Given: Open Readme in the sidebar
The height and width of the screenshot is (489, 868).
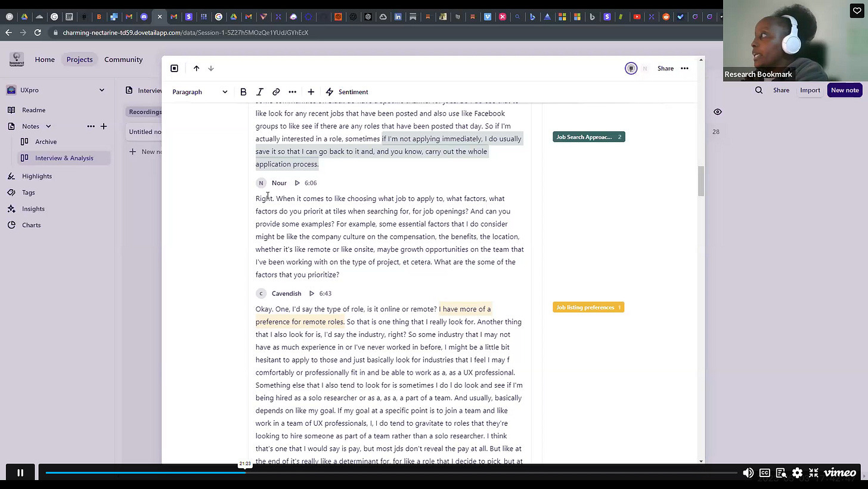Looking at the screenshot, I should click(33, 110).
